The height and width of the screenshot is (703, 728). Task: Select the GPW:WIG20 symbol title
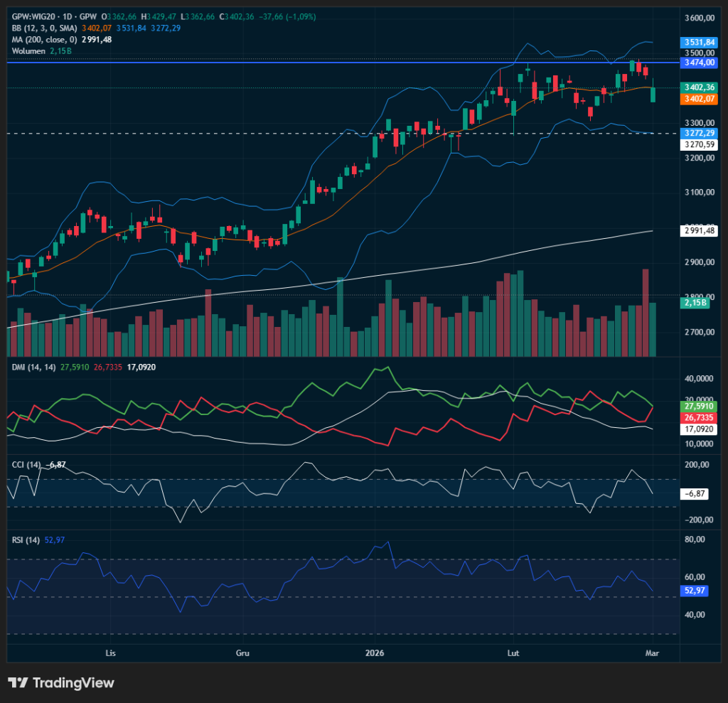click(x=34, y=16)
